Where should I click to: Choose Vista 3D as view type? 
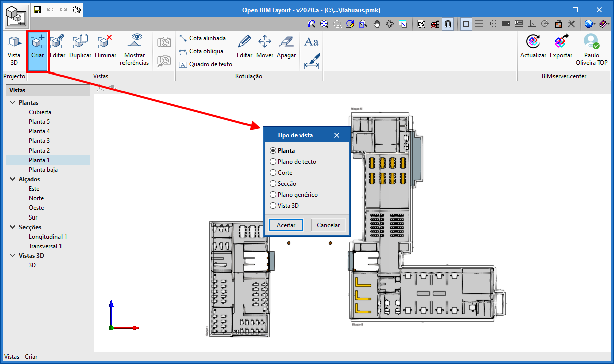[273, 205]
